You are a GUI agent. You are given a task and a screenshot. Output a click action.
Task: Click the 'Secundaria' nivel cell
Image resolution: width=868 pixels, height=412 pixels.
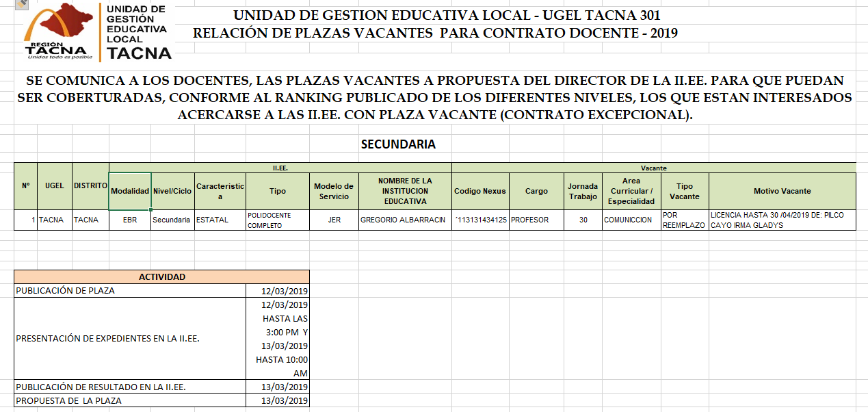[x=173, y=220]
